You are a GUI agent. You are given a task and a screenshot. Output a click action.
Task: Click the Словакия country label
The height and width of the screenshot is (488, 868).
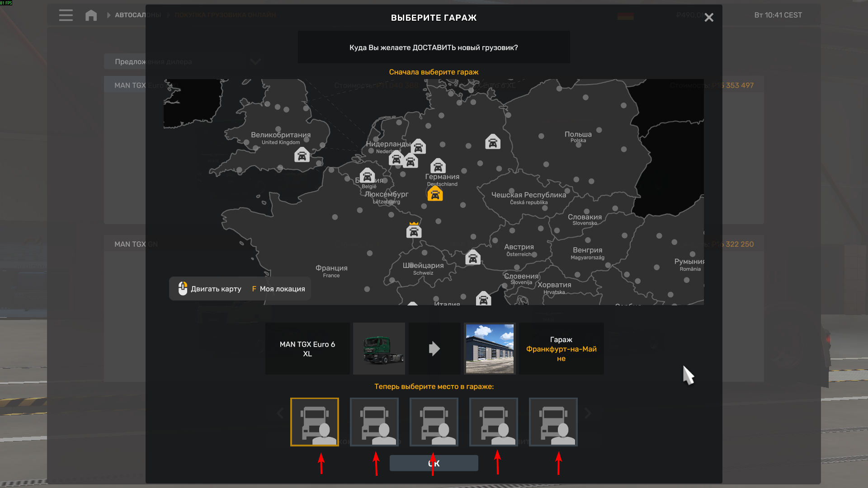tap(585, 217)
